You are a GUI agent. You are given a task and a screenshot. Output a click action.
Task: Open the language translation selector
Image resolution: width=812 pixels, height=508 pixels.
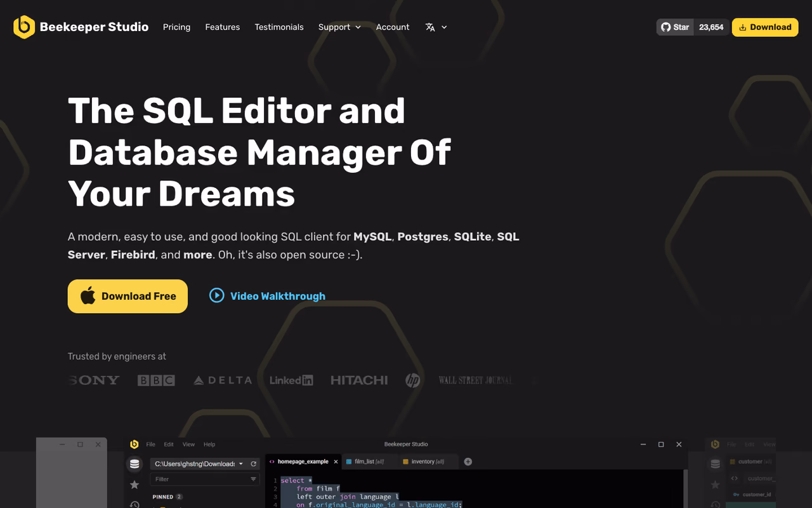pyautogui.click(x=436, y=27)
